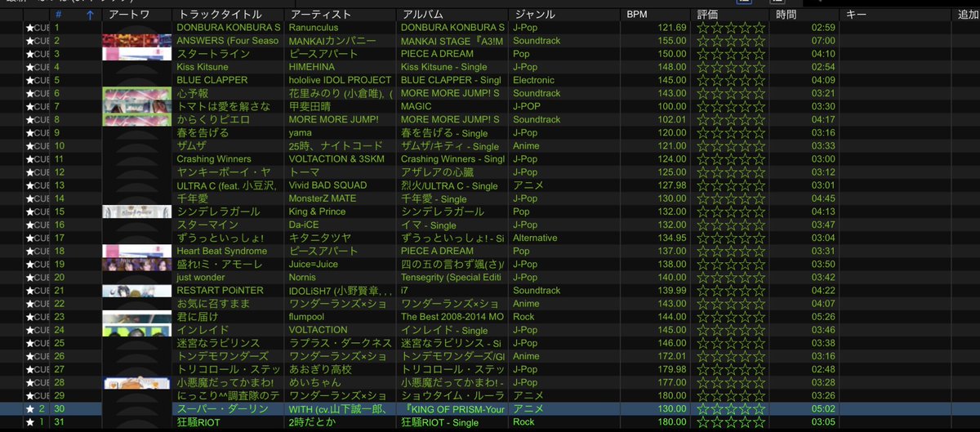Click the CUE star icon on row 20
This screenshot has width=980, height=432.
click(30, 278)
